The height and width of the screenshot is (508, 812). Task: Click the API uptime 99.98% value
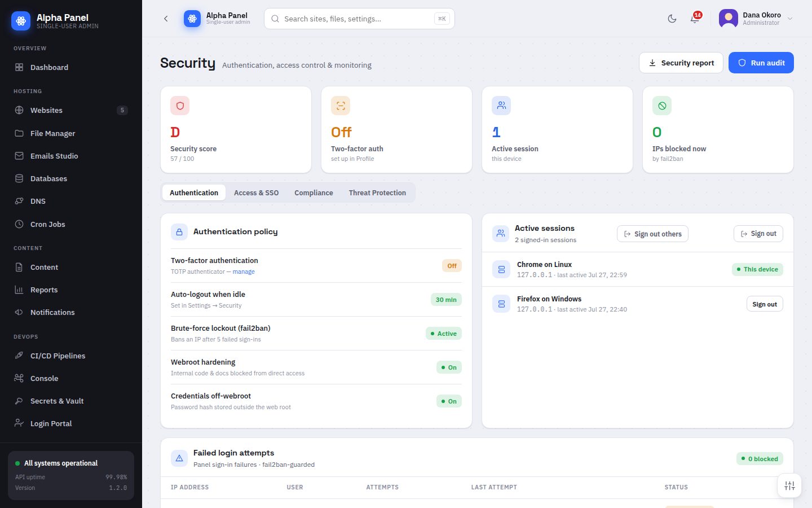pos(116,477)
